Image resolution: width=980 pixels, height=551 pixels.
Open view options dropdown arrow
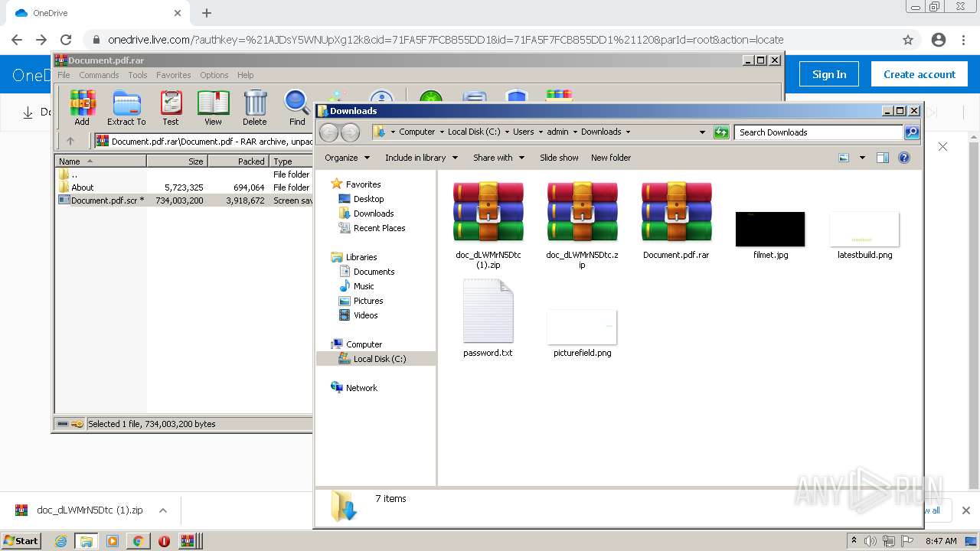(862, 158)
